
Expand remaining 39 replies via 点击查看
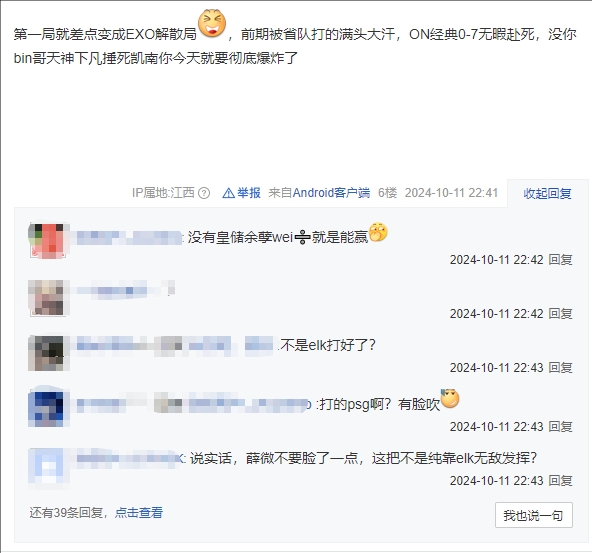click(x=139, y=513)
